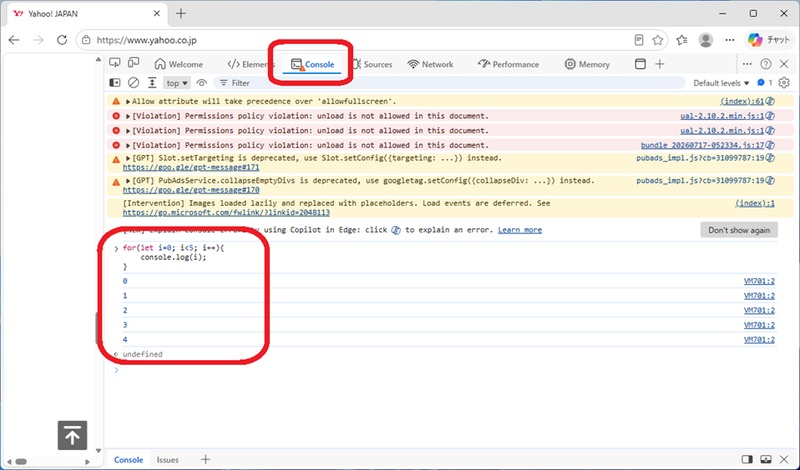Open the issues counter badge showing 1
Image resolution: width=800 pixels, height=470 pixels.
click(x=764, y=83)
